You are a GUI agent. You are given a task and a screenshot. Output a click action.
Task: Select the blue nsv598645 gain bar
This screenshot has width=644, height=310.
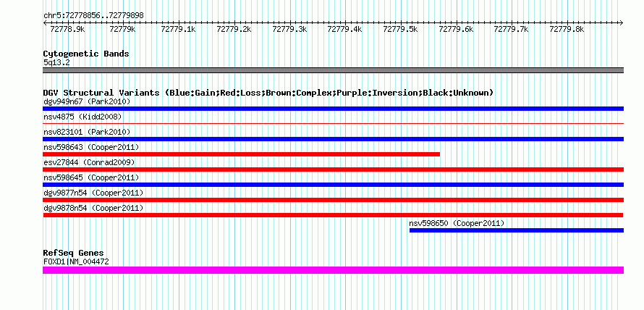(x=333, y=185)
